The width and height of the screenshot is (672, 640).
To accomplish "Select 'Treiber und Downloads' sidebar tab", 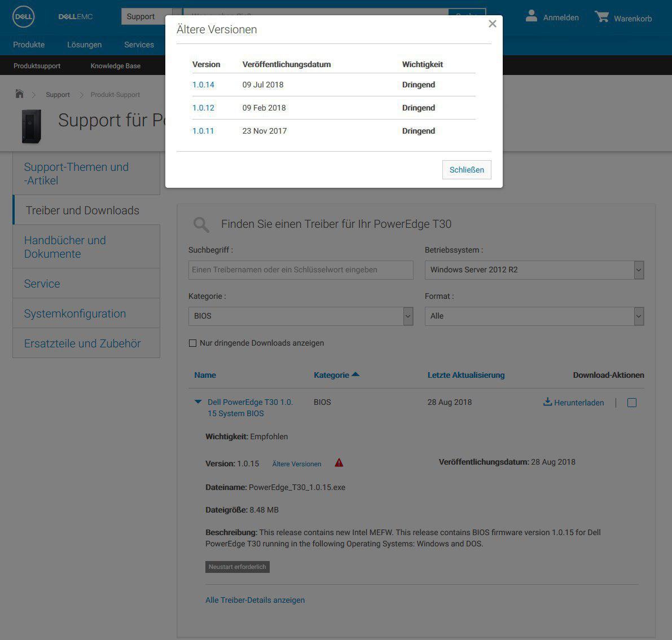I will point(86,210).
